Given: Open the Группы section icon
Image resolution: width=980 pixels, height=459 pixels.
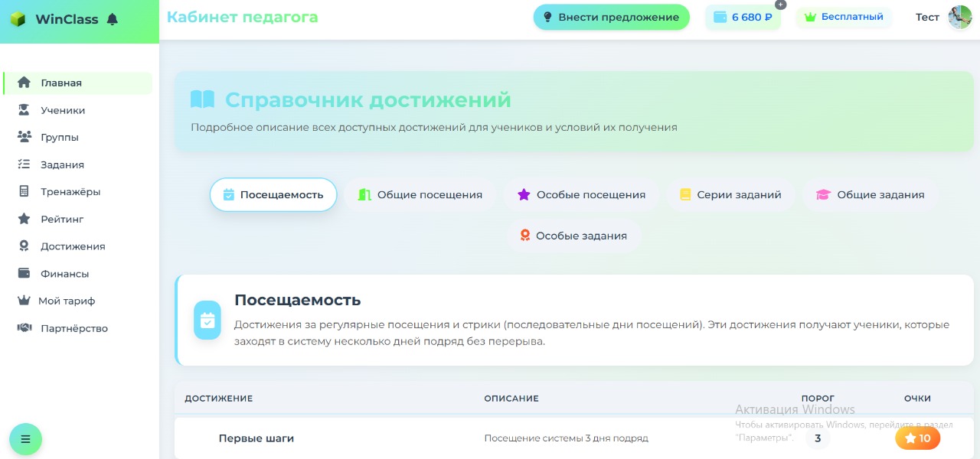Looking at the screenshot, I should point(24,137).
